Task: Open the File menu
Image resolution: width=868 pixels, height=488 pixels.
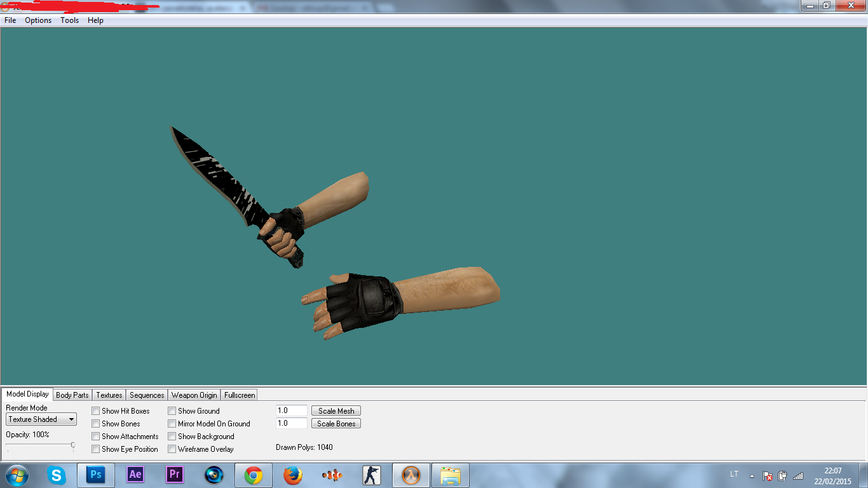Action: click(10, 20)
